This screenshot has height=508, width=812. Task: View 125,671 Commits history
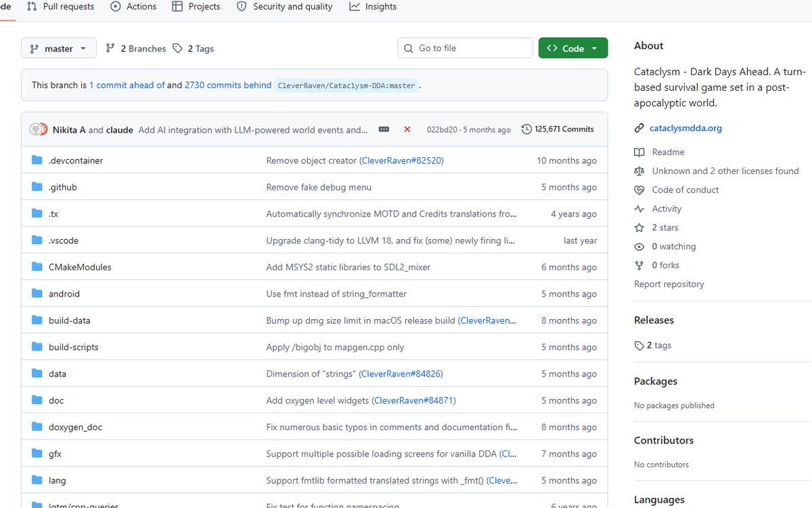click(558, 129)
